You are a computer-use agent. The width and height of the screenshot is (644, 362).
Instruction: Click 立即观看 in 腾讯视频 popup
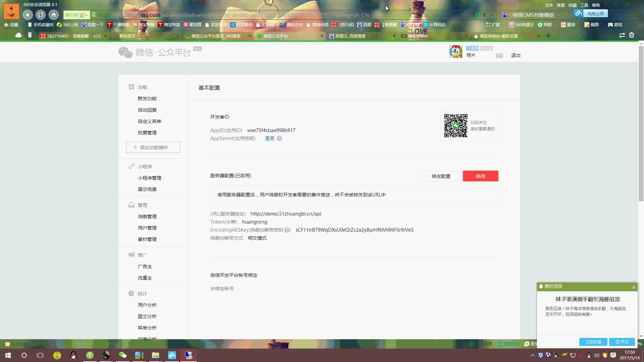click(x=593, y=342)
